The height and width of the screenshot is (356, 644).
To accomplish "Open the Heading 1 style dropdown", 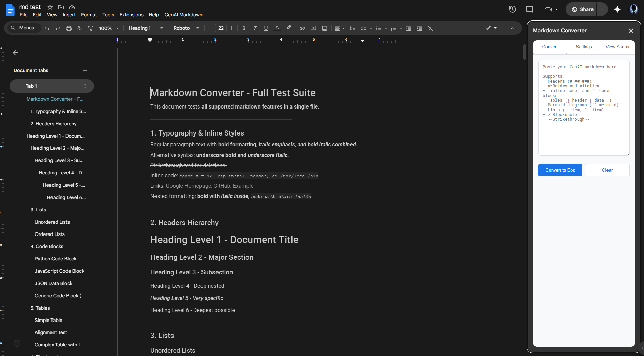I will (x=146, y=28).
